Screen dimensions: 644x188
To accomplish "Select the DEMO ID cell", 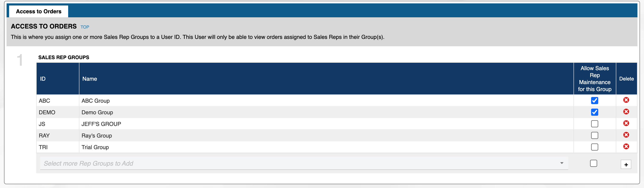I will tap(47, 112).
